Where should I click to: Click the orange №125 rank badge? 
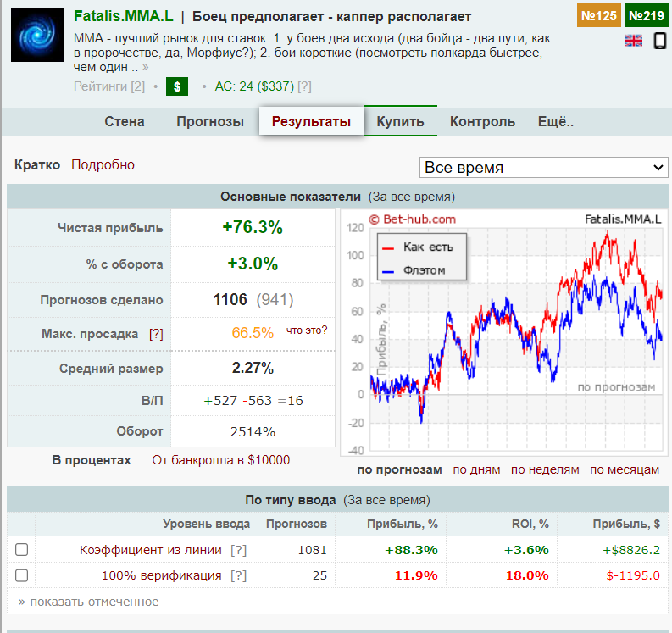[599, 15]
